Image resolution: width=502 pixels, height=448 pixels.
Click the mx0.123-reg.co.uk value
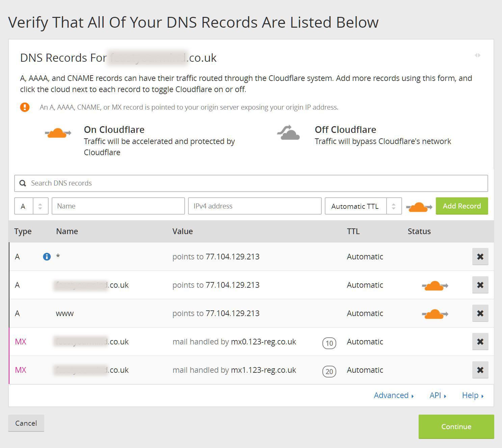(x=263, y=342)
